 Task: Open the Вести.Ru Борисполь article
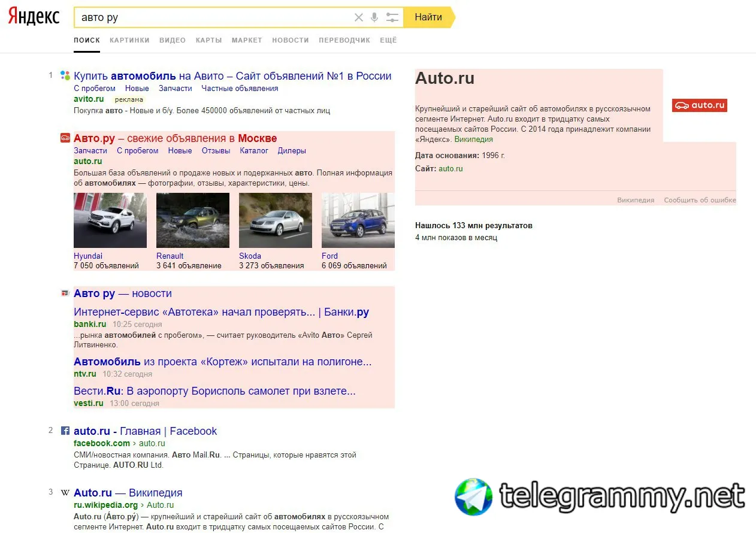pyautogui.click(x=214, y=391)
